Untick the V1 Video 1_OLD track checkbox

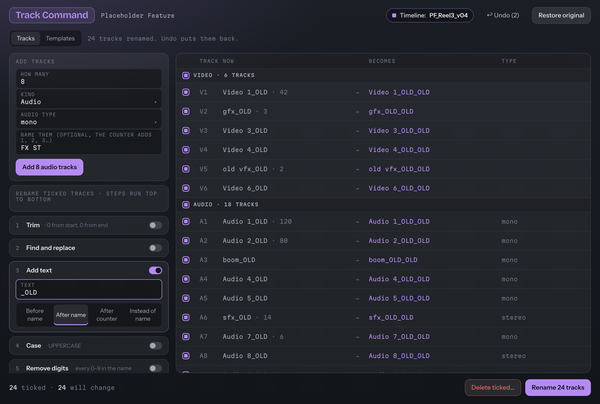tap(186, 92)
